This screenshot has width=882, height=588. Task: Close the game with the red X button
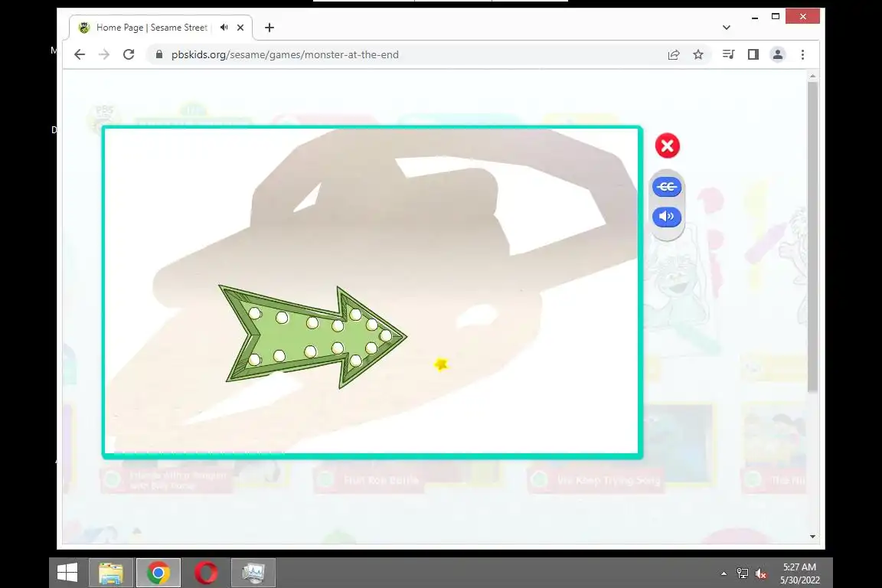click(x=667, y=145)
